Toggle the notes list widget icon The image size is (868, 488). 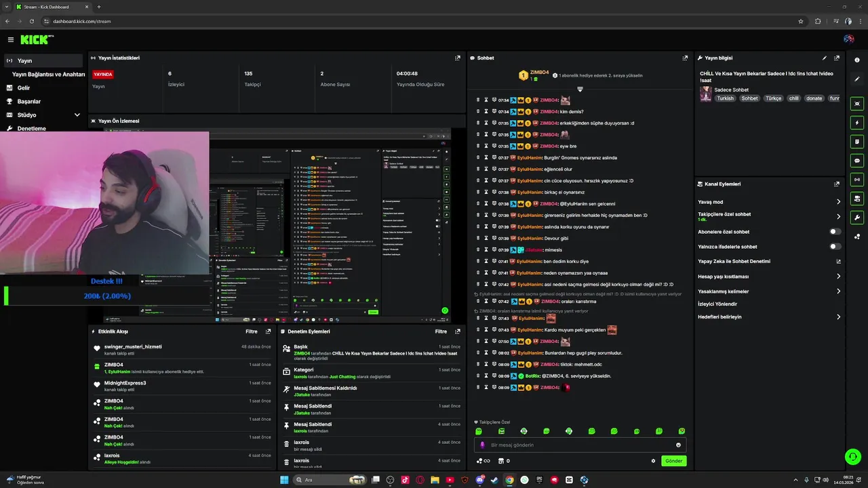point(857,142)
